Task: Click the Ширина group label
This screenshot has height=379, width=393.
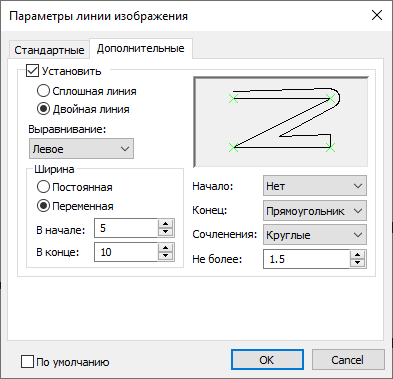Action: coord(54,169)
